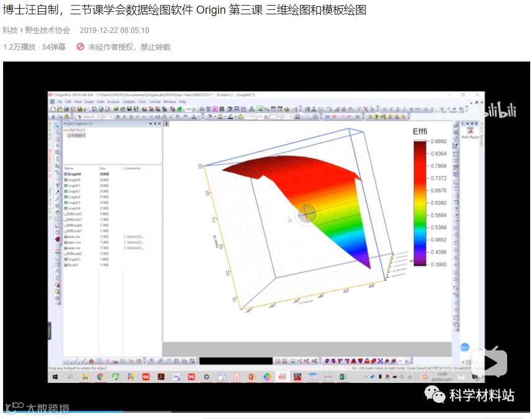The height and width of the screenshot is (419, 532).
Task: Toggle Italic text formatting
Action: point(124,117)
